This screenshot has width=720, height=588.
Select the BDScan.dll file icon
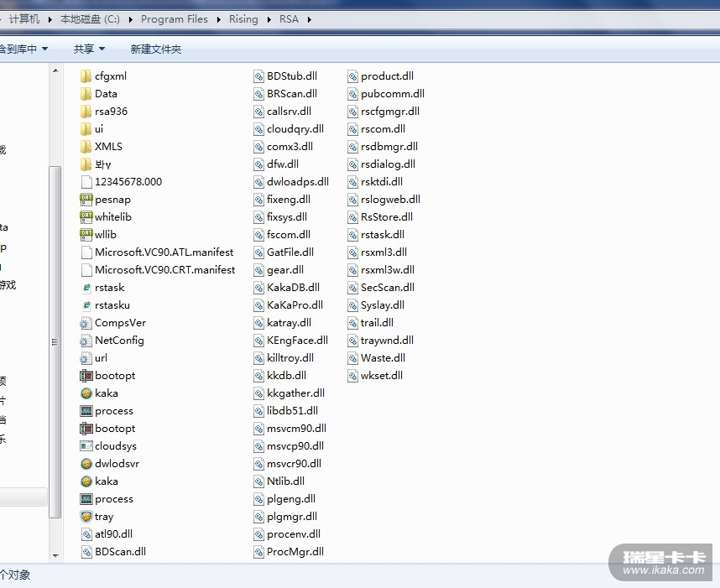click(86, 552)
